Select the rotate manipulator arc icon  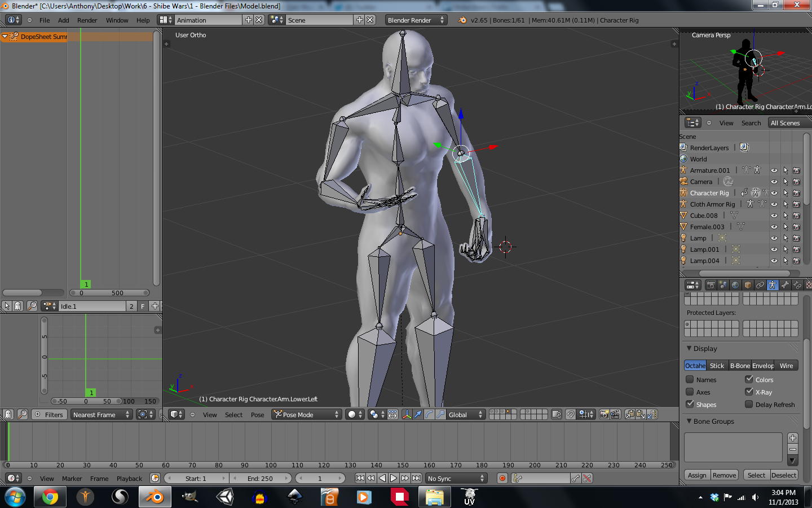(429, 414)
